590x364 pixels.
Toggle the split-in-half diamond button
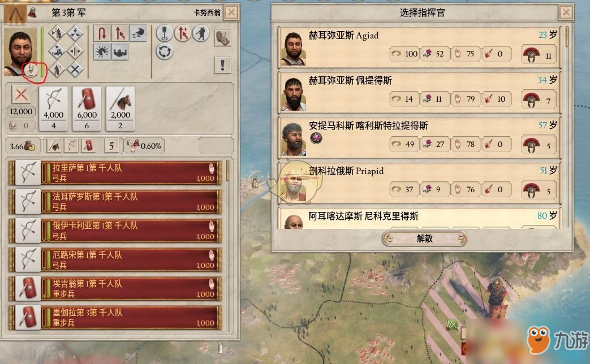click(75, 51)
